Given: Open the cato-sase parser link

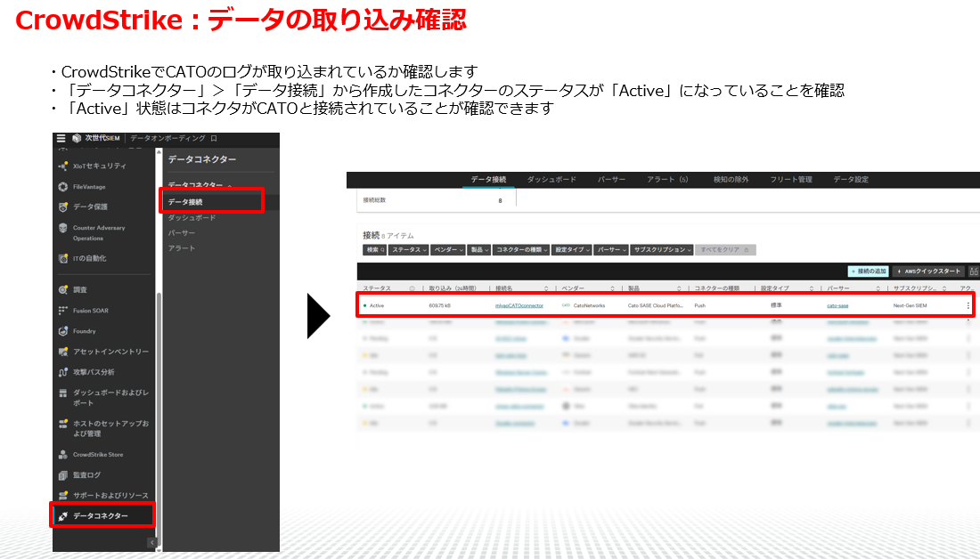Looking at the screenshot, I should point(837,305).
